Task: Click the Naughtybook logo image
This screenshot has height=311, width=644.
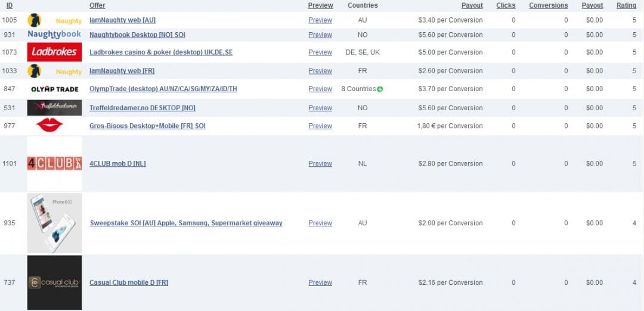Action: click(54, 35)
